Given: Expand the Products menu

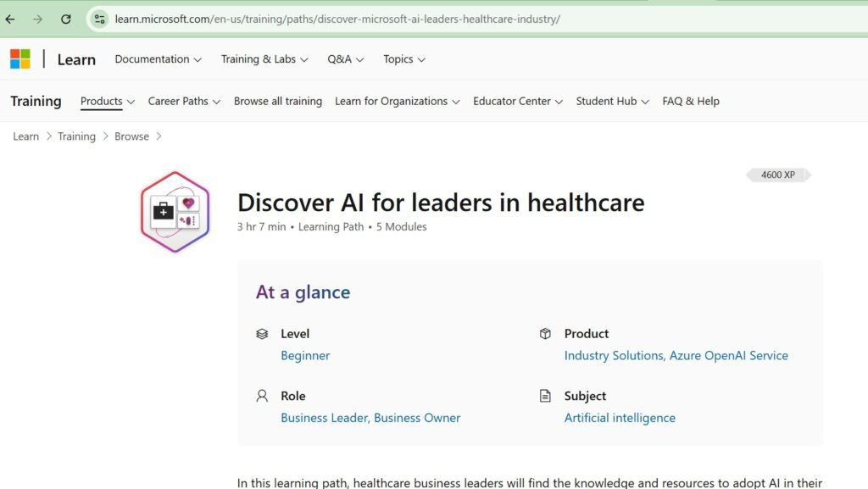Looking at the screenshot, I should point(108,101).
